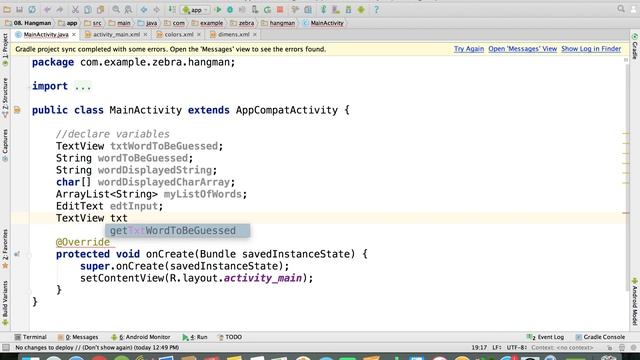Click the SDK Manager icon
Viewport: 640px width, 360px height.
[349, 9]
